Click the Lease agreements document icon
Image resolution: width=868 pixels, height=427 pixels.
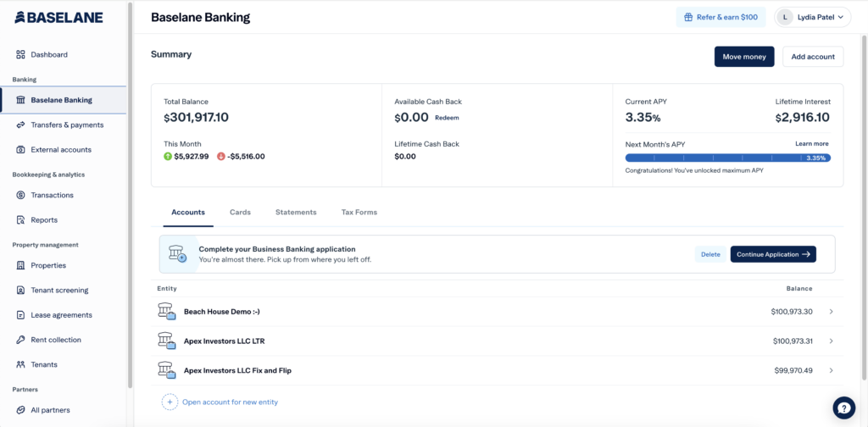(x=20, y=314)
